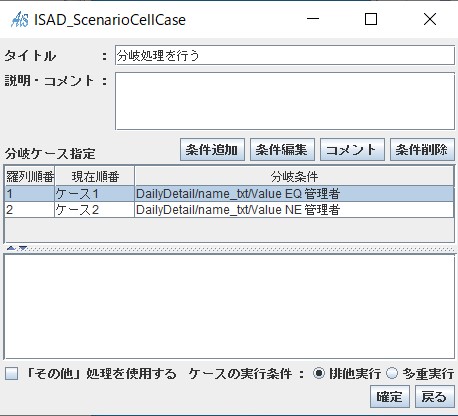Click inside the 説明・コメント text area
Screen dimensions: 458x416
(x=285, y=101)
